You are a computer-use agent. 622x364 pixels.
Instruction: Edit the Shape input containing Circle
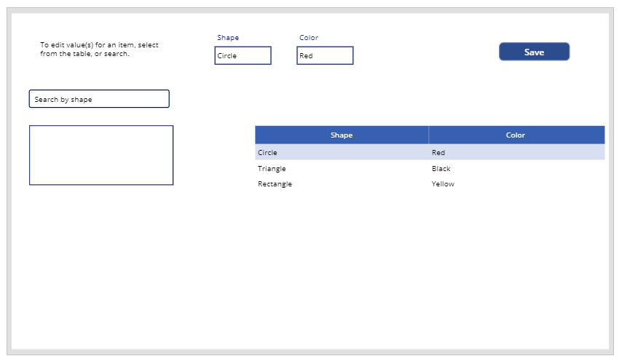pyautogui.click(x=243, y=55)
